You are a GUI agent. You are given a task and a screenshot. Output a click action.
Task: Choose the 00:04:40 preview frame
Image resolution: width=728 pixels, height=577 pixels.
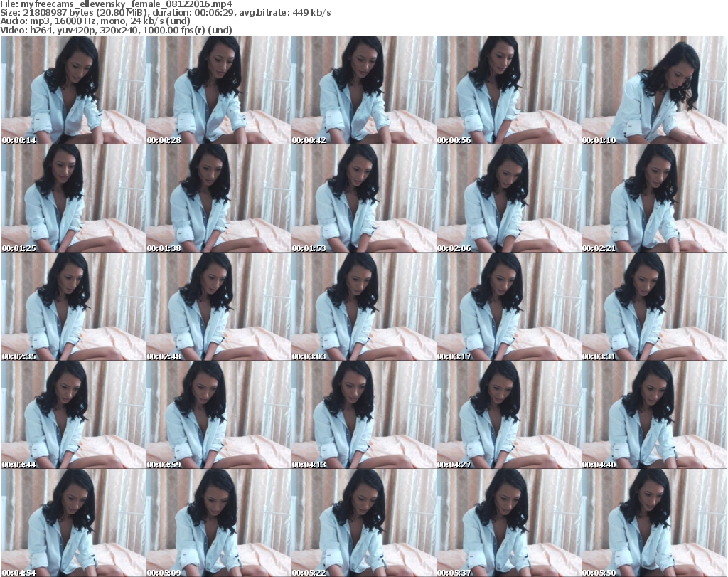pyautogui.click(x=654, y=415)
